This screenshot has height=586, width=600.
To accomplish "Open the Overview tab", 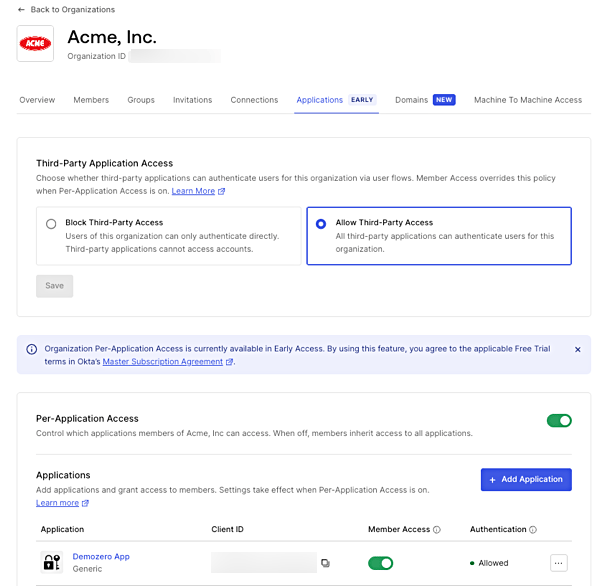I will [x=37, y=100].
